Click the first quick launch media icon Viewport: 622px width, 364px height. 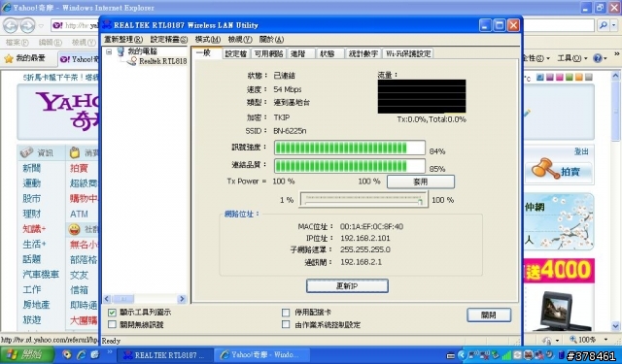67,354
